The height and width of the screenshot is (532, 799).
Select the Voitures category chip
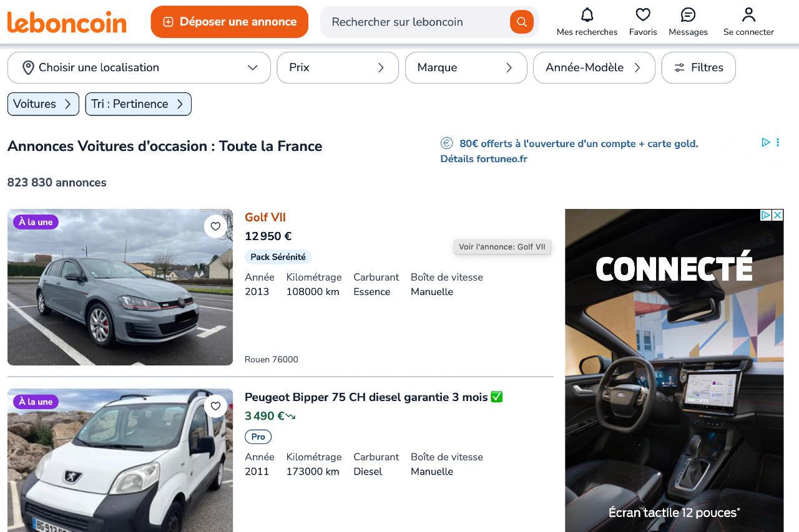(43, 104)
